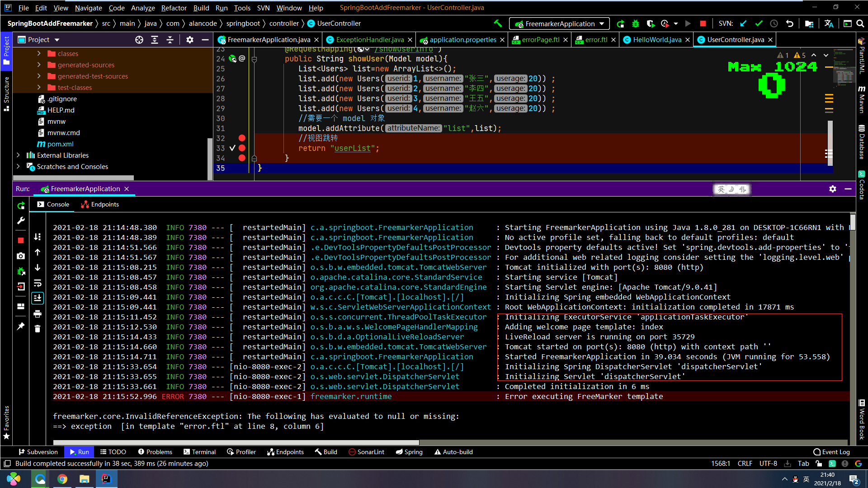
Task: Click the SVN Commit checkmark
Action: coord(759,23)
